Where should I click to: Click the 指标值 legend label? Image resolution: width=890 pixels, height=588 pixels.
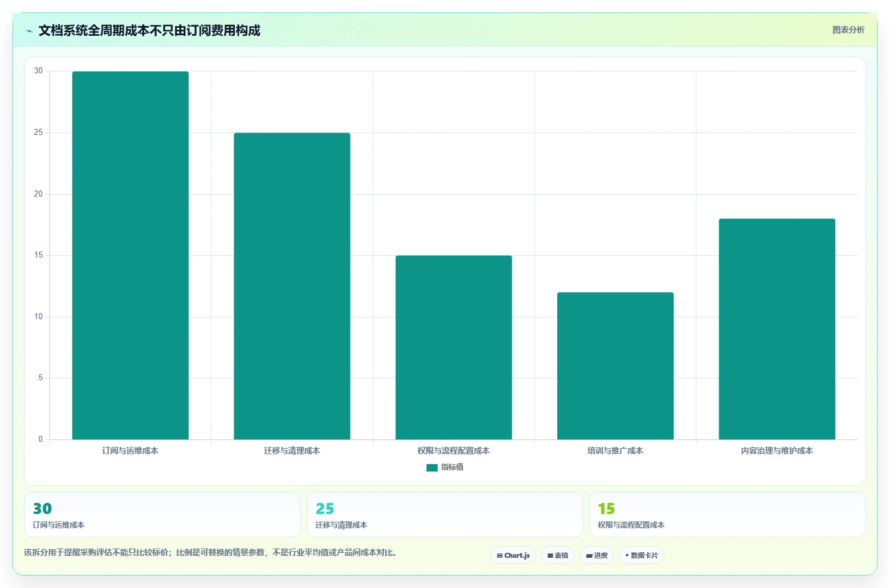[452, 467]
